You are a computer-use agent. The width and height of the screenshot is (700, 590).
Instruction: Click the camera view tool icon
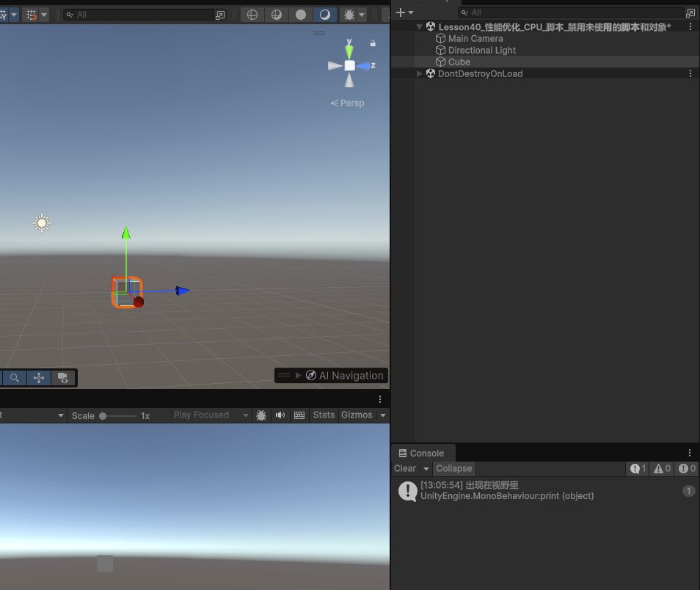tap(63, 378)
